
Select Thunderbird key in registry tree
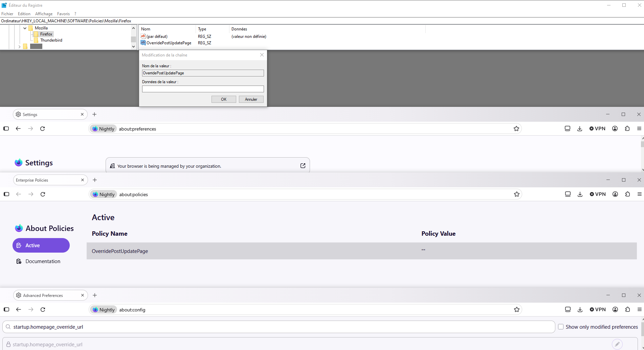(x=51, y=40)
